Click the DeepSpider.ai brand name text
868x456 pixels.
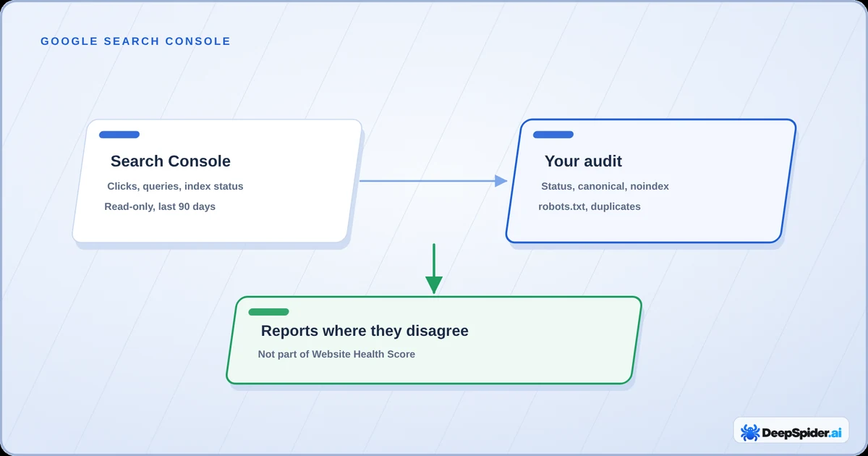click(x=801, y=433)
